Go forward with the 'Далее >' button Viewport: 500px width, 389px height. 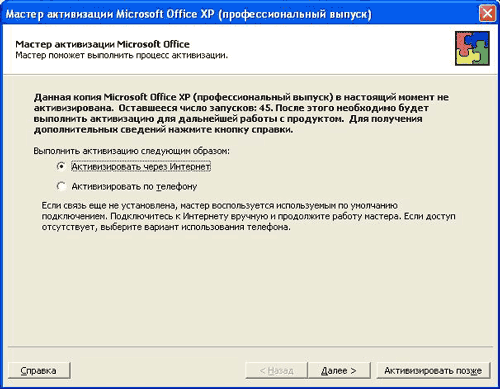[x=339, y=370]
